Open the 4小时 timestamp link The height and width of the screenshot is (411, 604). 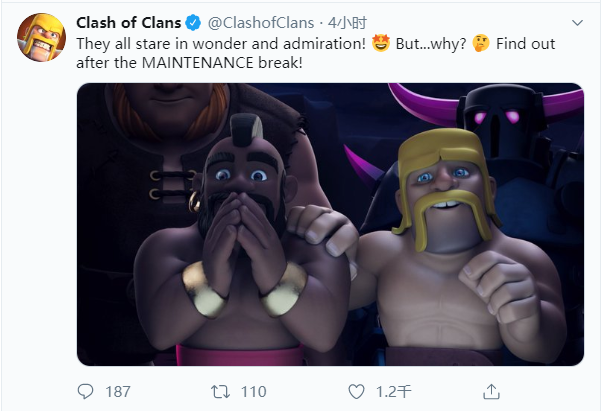coord(347,23)
